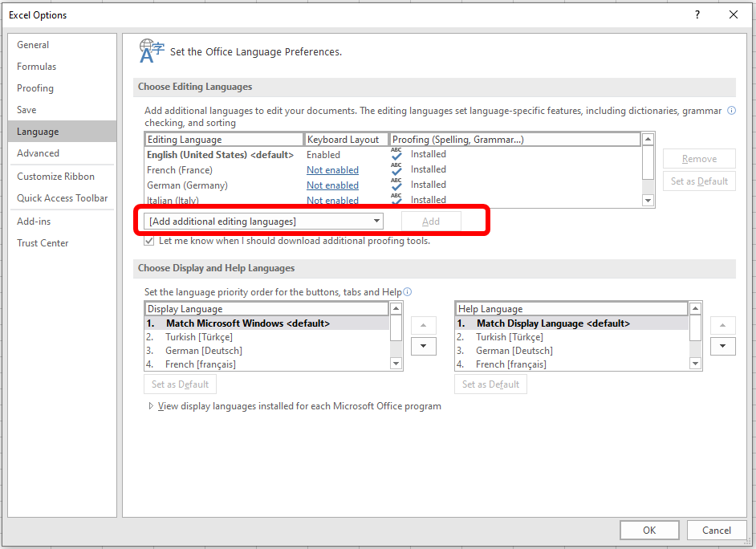Close the Excel Options dialog with the X
This screenshot has width=756, height=549.
734,14
